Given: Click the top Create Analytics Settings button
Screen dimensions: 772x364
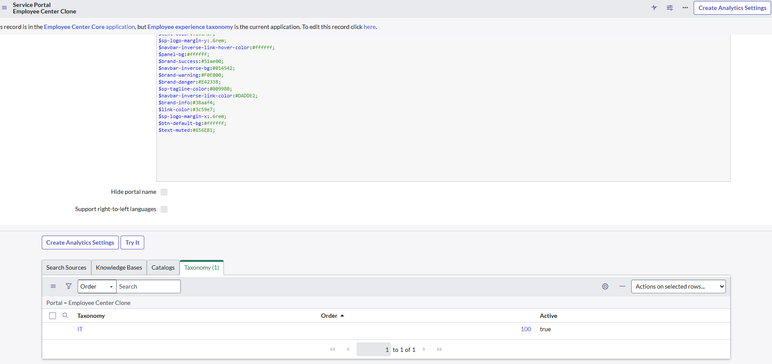Looking at the screenshot, I should tap(732, 8).
